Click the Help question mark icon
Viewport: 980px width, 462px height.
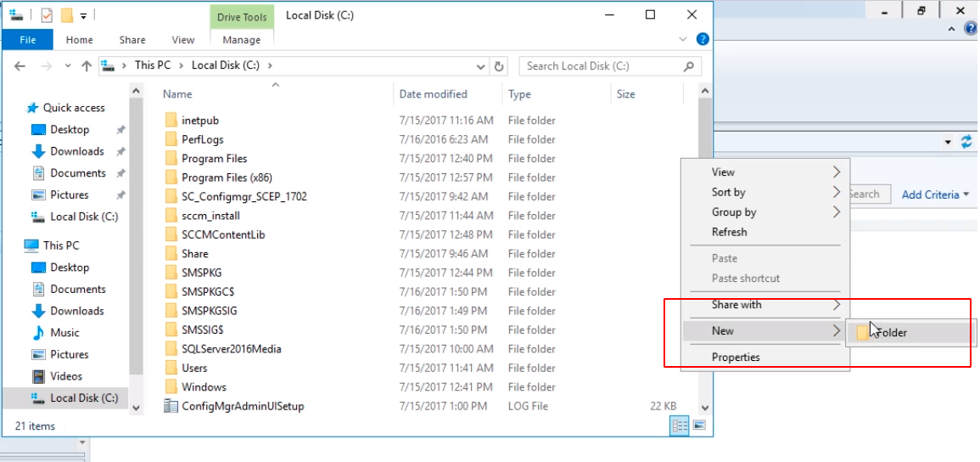coord(703,40)
